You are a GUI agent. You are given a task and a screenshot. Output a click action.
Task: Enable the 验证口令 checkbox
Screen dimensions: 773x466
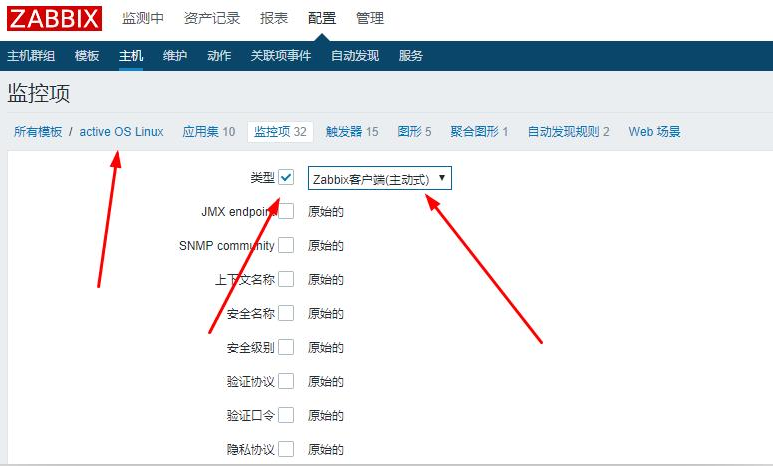click(286, 415)
